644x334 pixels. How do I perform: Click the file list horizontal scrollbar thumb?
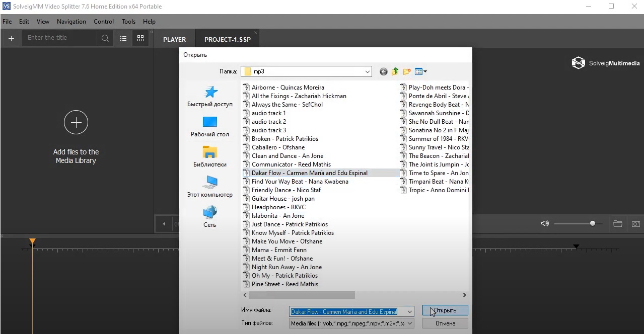[x=303, y=295]
